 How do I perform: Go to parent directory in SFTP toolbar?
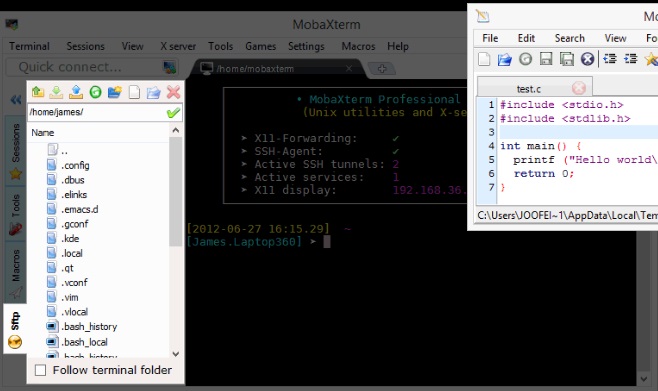(x=37, y=92)
